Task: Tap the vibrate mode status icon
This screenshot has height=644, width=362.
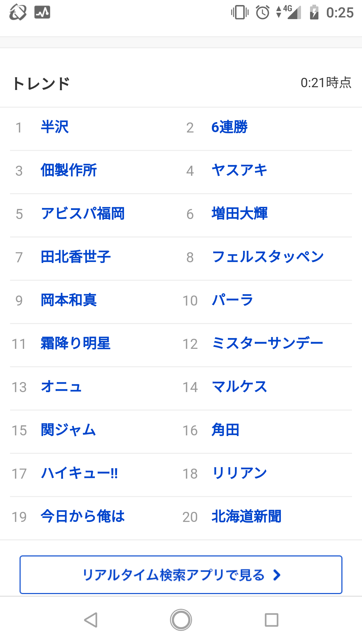Action: point(240,13)
